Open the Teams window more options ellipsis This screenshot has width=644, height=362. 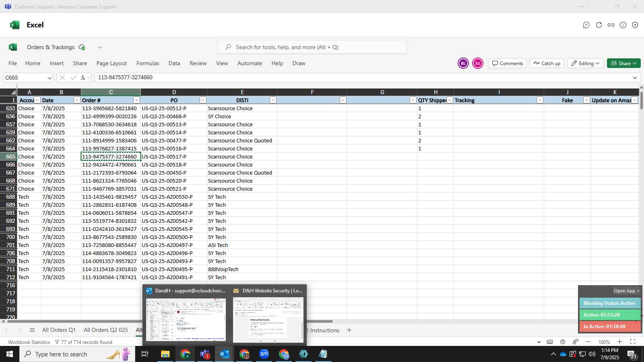(581, 6)
